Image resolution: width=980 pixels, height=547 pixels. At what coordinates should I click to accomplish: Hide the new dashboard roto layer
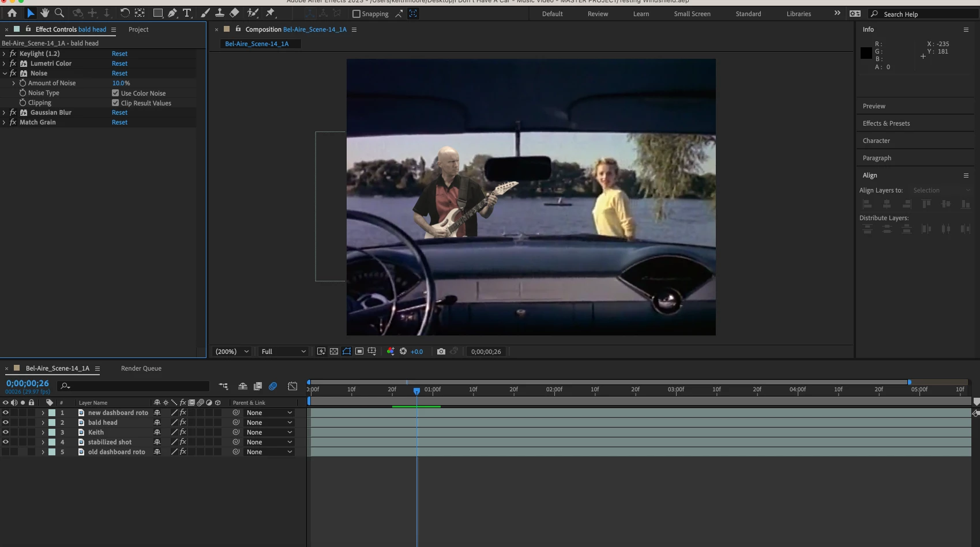click(6, 413)
